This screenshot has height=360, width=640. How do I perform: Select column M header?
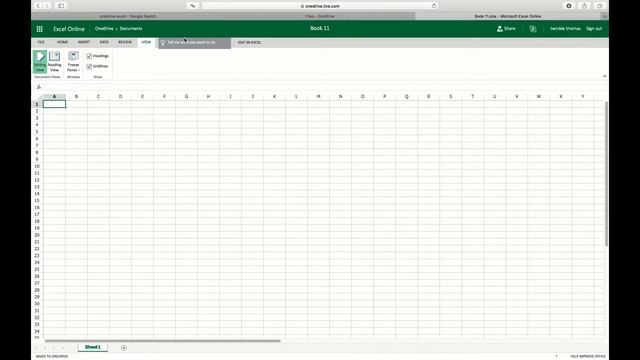click(x=318, y=97)
